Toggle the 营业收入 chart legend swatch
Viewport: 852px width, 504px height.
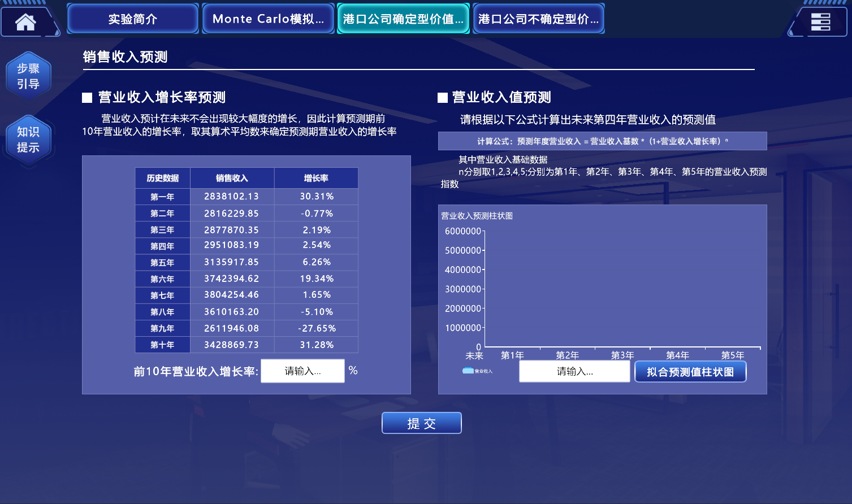point(468,371)
